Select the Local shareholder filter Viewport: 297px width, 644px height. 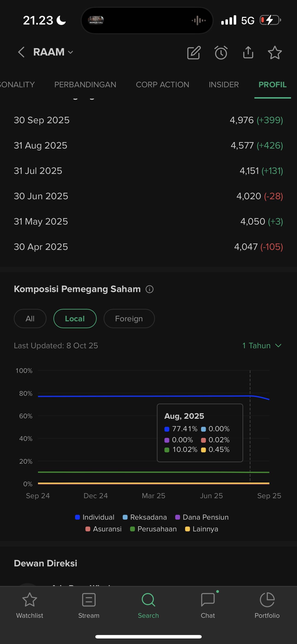75,319
